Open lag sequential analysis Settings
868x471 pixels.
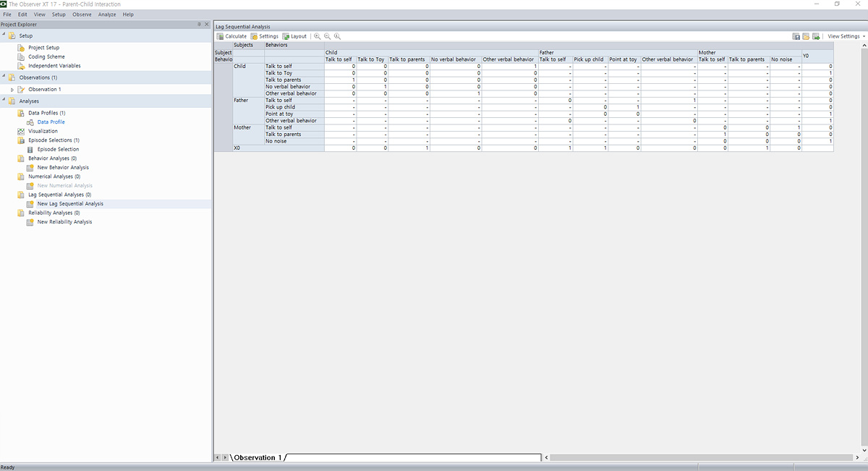[264, 36]
